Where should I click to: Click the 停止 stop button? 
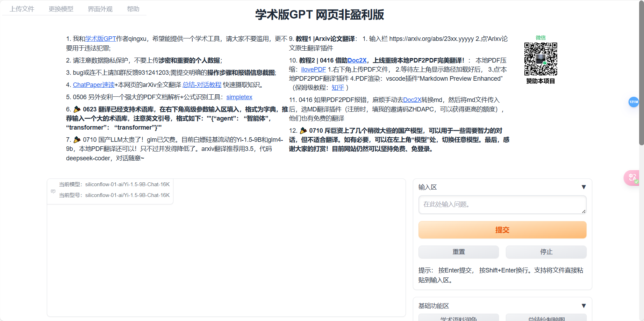(x=546, y=252)
